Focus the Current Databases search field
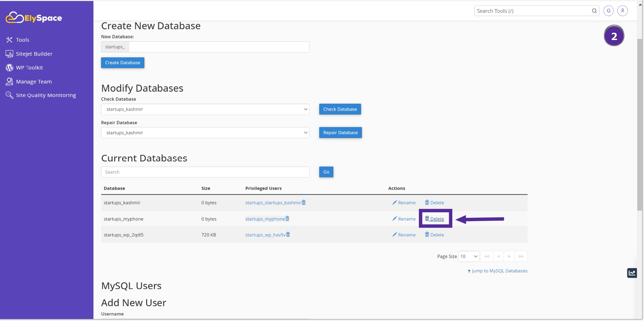Screen dimensions: 644x330 (x=205, y=172)
